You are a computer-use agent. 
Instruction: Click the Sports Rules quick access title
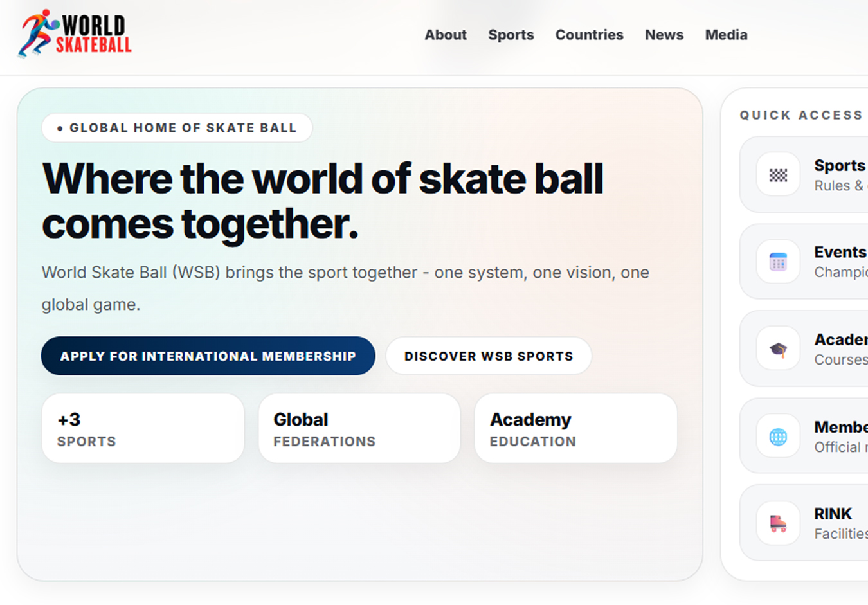[x=840, y=165]
